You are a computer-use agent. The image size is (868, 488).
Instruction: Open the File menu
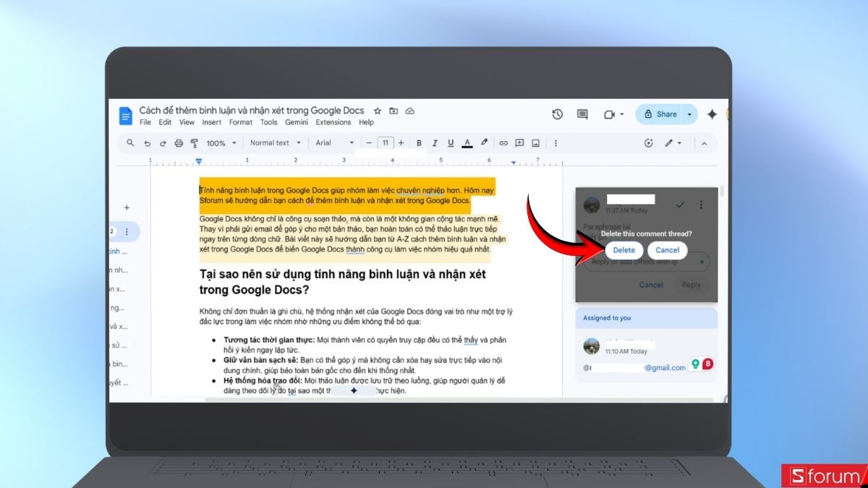pos(145,122)
